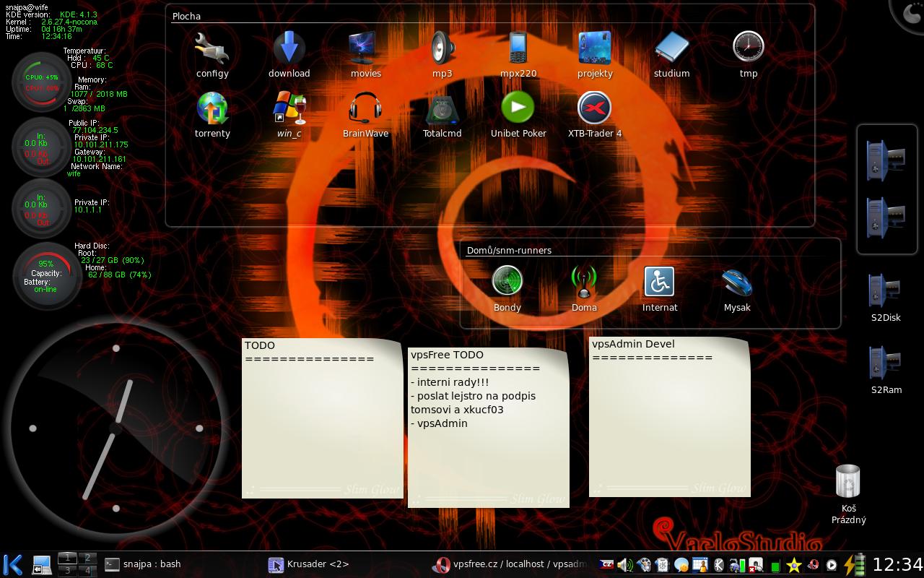
Task: Click the green battery monitor tray icon
Action: pyautogui.click(x=775, y=566)
